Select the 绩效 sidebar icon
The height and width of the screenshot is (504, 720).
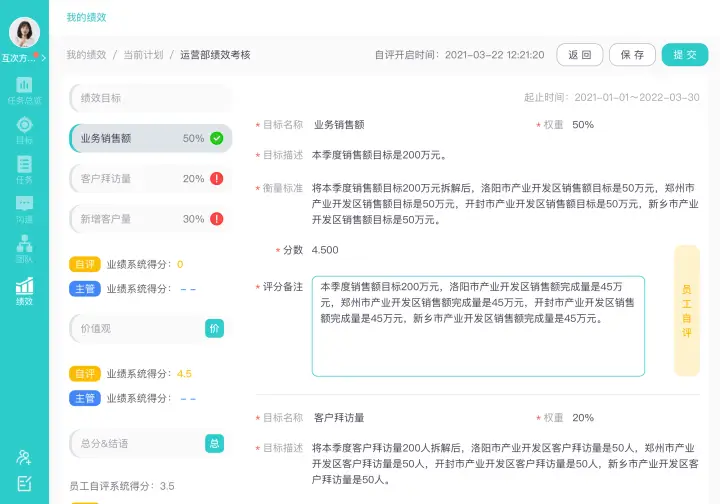(24, 290)
